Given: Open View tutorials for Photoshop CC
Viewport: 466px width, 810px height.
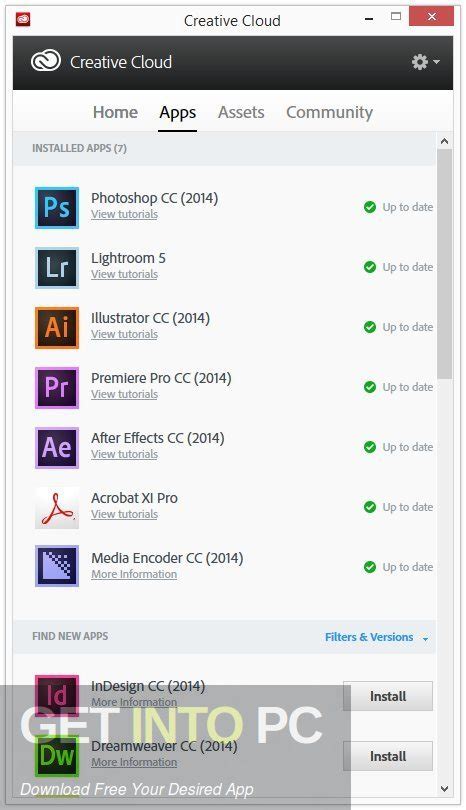Looking at the screenshot, I should pos(125,214).
